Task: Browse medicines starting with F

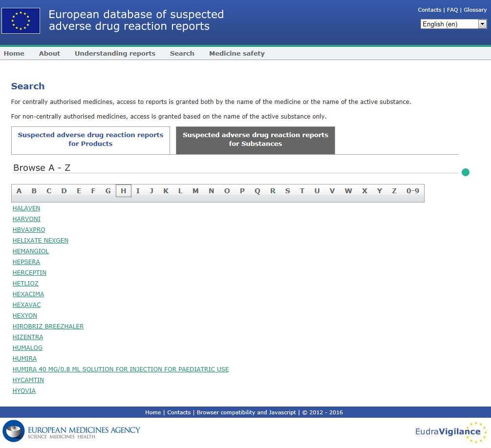Action: [93, 191]
